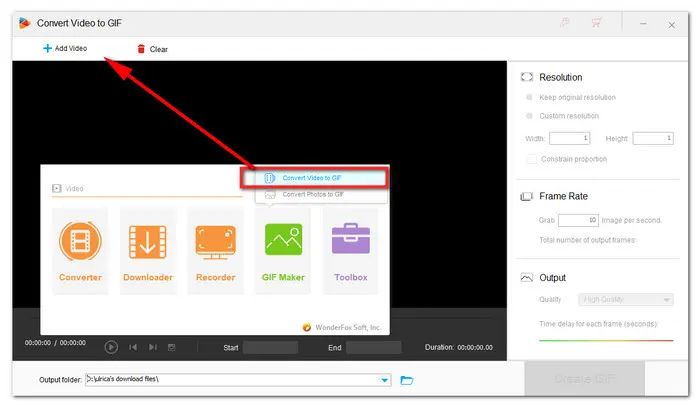Screen dimensions: 700x407
Task: Click the Height input field
Action: [x=653, y=138]
